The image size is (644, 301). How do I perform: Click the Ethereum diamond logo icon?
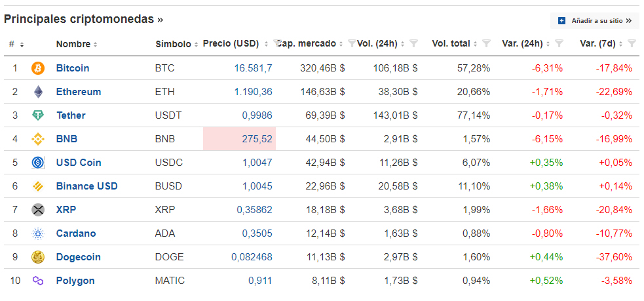pyautogui.click(x=38, y=92)
